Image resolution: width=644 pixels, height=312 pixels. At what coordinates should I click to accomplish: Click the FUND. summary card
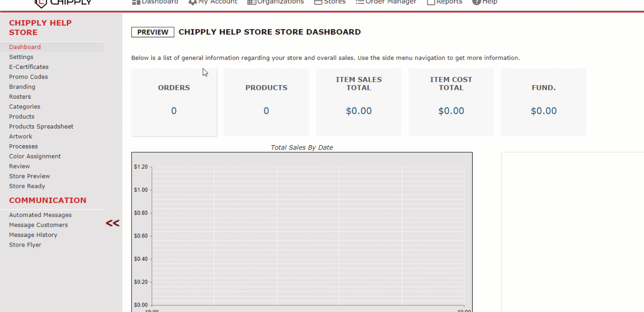click(544, 102)
